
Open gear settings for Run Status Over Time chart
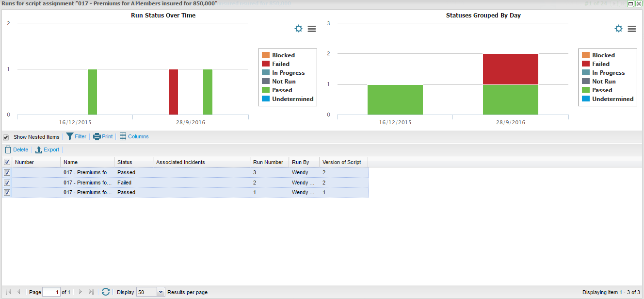299,29
